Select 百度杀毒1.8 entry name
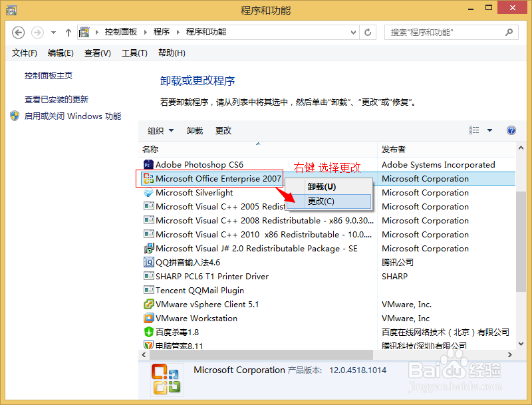The width and height of the screenshot is (532, 405). pyautogui.click(x=177, y=332)
